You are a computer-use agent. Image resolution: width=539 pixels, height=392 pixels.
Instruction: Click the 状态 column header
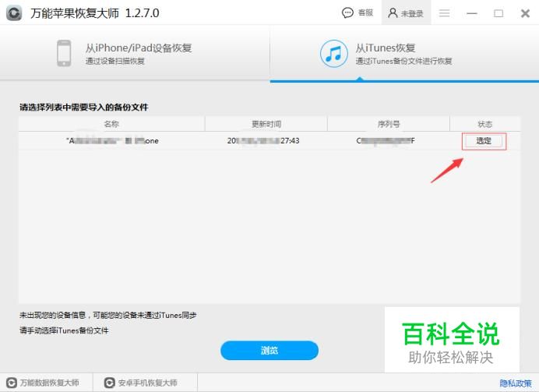(x=485, y=124)
